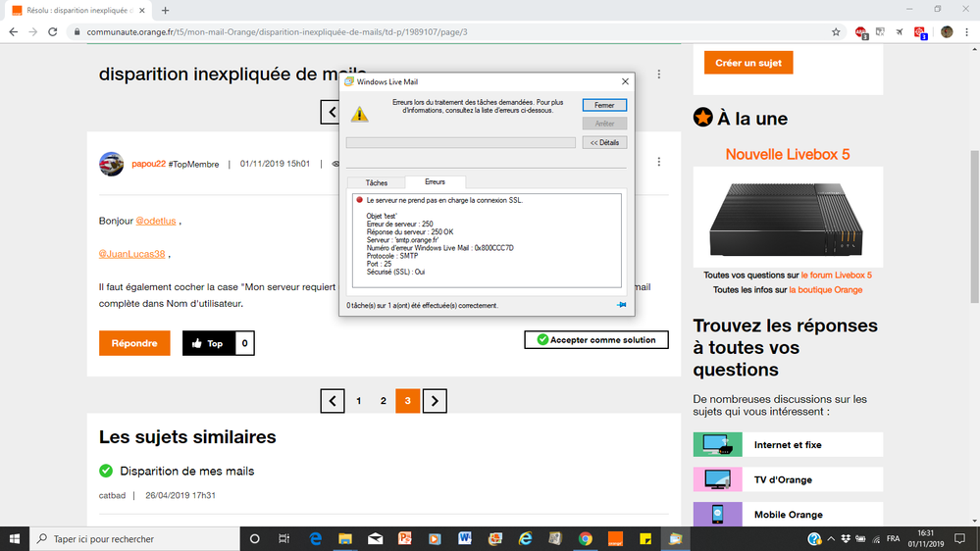This screenshot has width=980, height=551.
Task: Open the Adblock Plus extension icon
Action: click(x=861, y=31)
